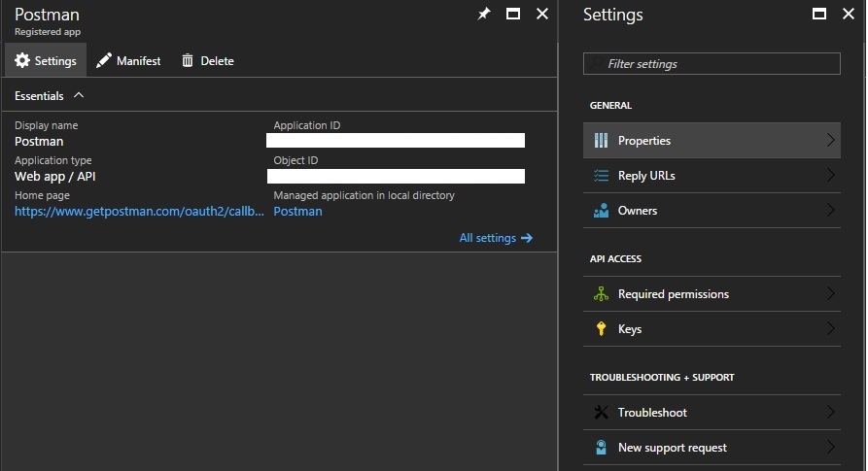This screenshot has height=471, width=868.
Task: Click the pencil icon next to Manifest
Action: click(x=103, y=60)
